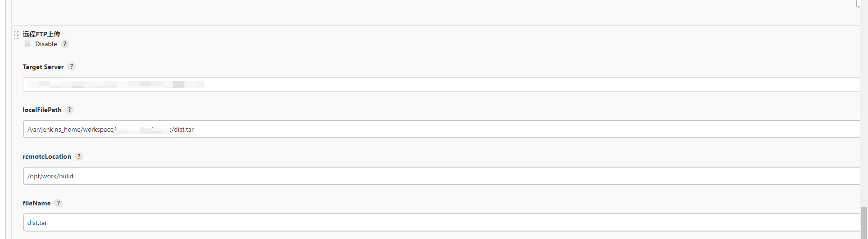Viewport: 868px width, 239px height.
Task: Open remoteLocation help tooltip icon
Action: pyautogui.click(x=79, y=156)
